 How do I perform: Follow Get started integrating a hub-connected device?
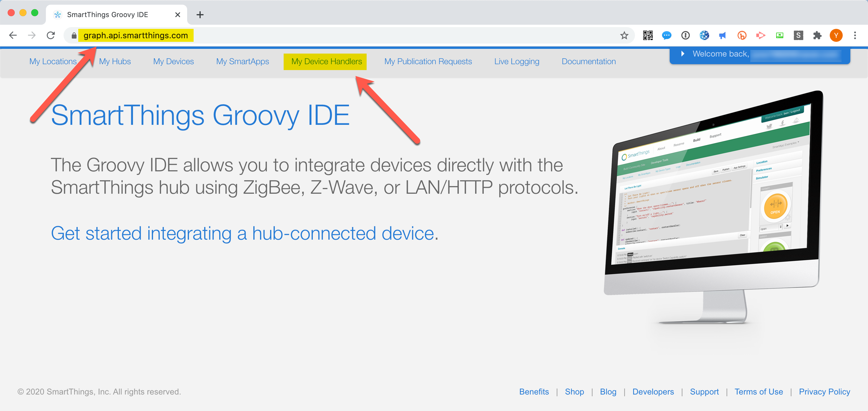click(x=243, y=233)
